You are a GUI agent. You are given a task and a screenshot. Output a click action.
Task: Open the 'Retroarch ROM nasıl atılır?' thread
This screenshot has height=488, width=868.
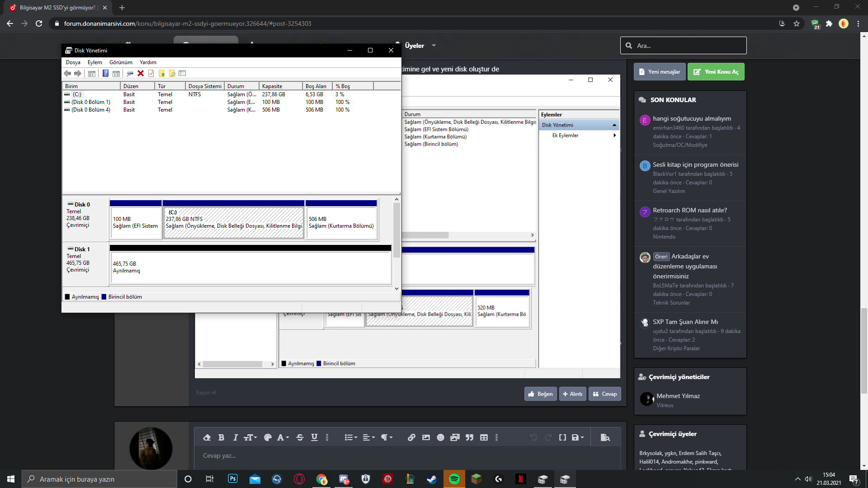click(x=690, y=210)
